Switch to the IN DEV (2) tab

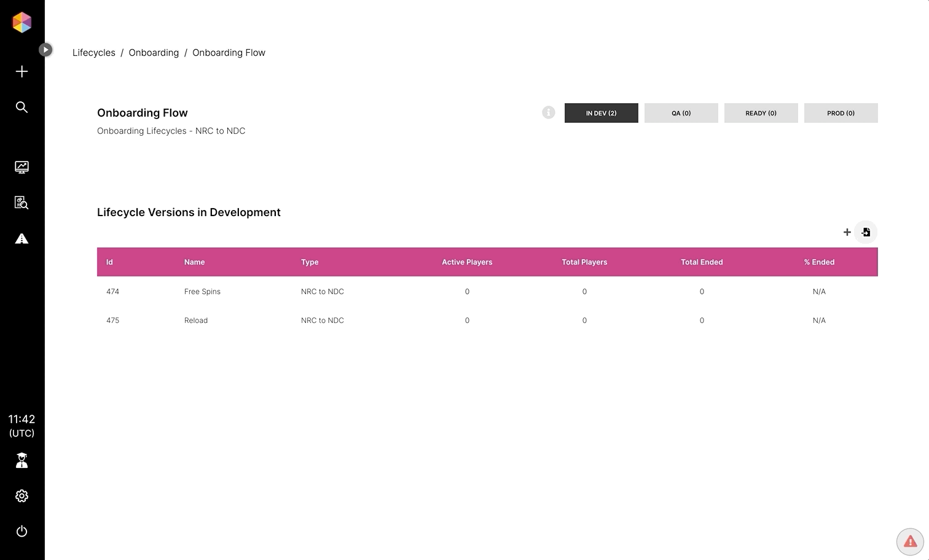coord(601,113)
